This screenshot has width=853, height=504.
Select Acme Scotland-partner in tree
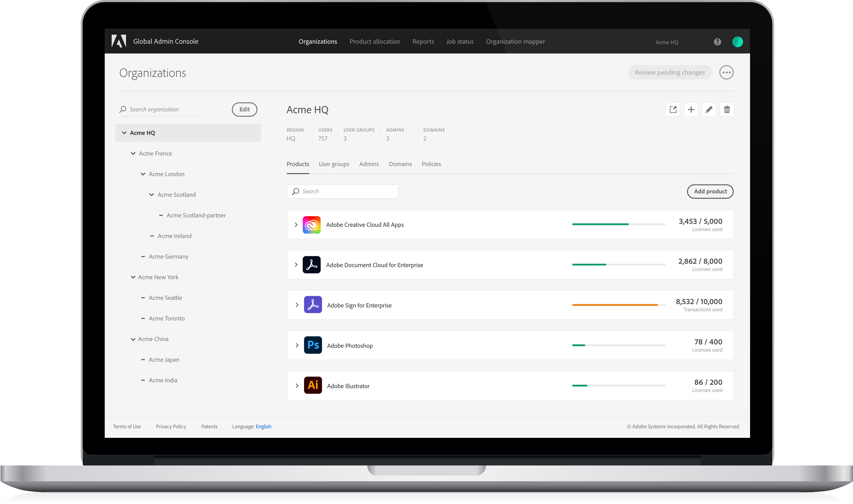coord(196,215)
